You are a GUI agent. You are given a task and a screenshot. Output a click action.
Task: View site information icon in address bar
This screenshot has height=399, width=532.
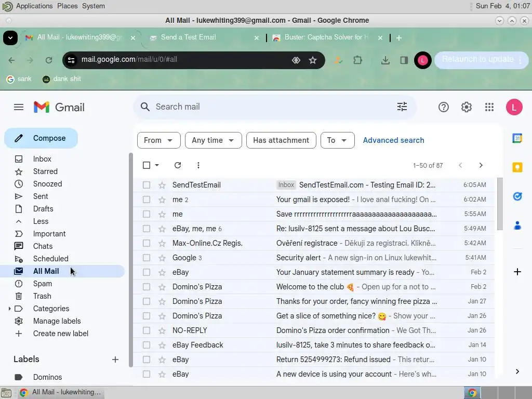(x=71, y=60)
